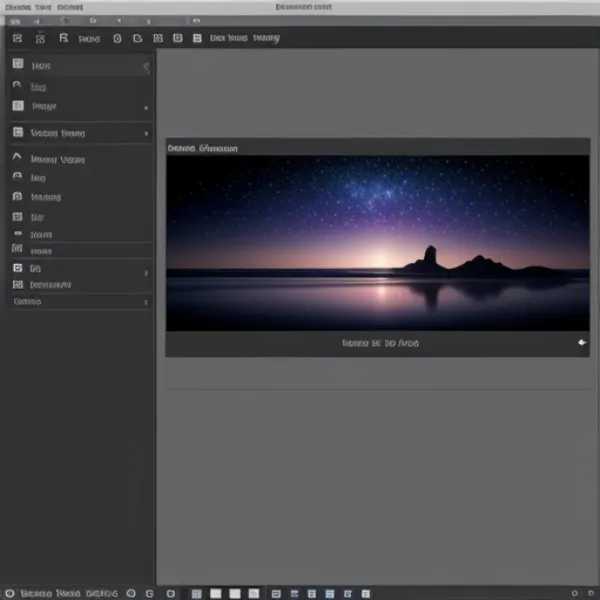Click the folded-corner page icon in top toolbar
The image size is (600, 600).
(x=137, y=38)
